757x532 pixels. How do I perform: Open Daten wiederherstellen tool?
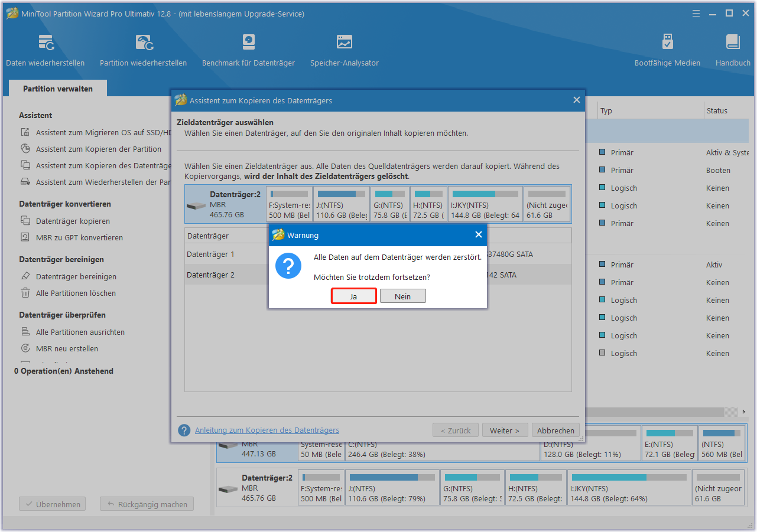pyautogui.click(x=46, y=50)
